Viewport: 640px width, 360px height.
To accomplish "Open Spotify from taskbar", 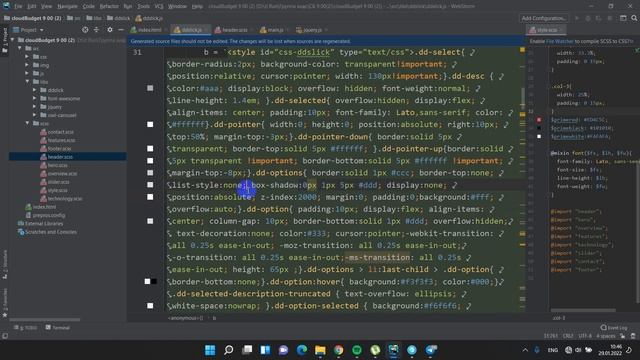I will click(357, 350).
